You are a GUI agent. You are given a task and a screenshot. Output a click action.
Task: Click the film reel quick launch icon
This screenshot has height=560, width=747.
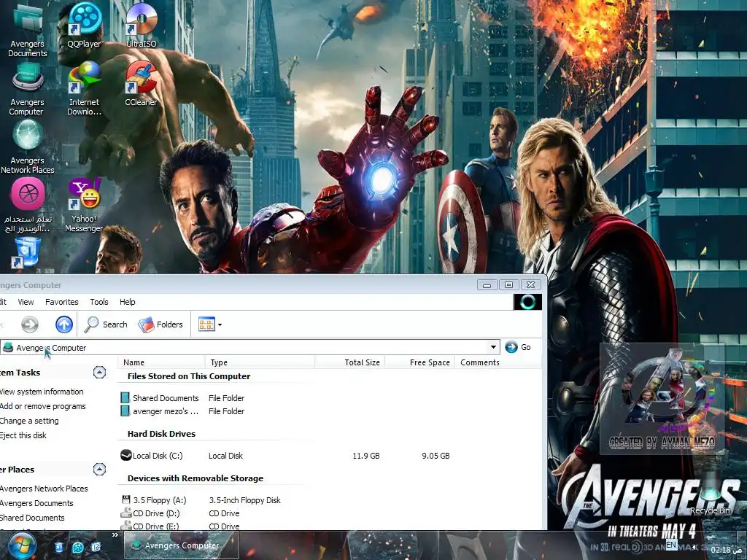(77, 547)
